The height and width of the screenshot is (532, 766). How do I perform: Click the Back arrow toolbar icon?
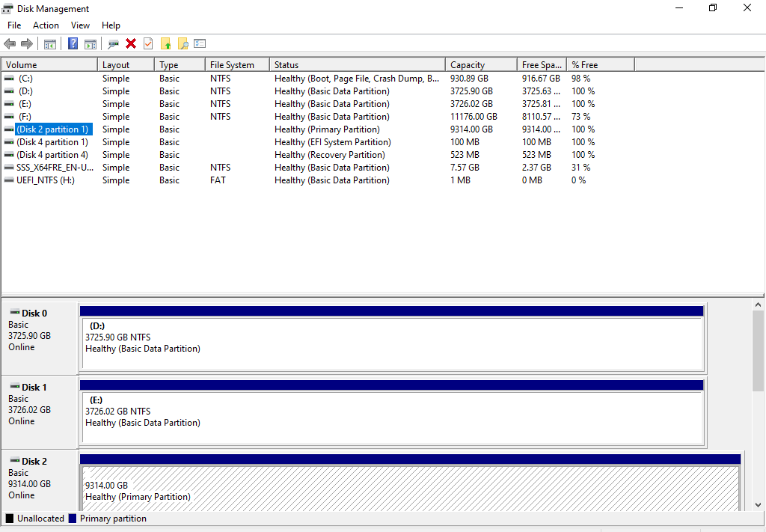click(10, 44)
